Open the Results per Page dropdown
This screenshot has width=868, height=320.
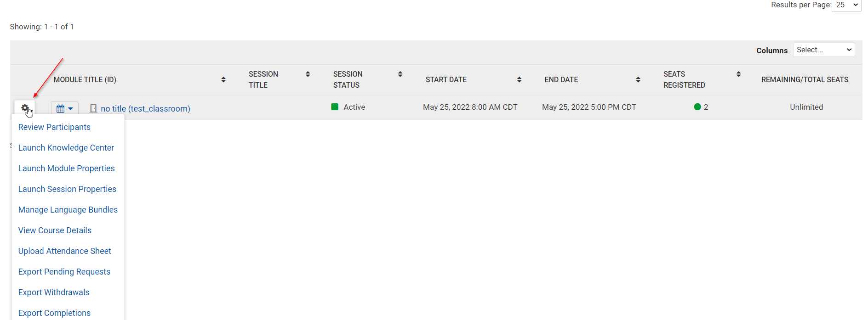tap(846, 5)
